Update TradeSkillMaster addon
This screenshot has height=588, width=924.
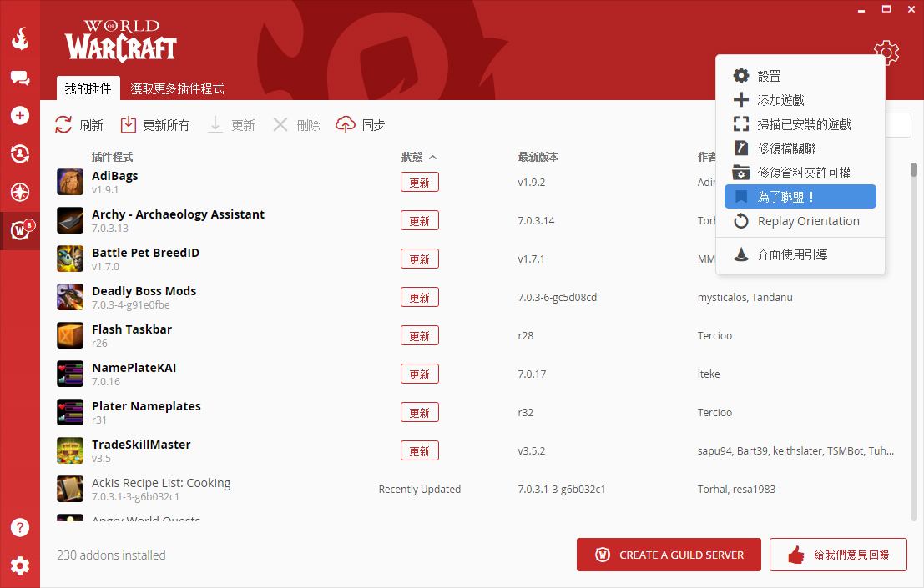coord(420,451)
